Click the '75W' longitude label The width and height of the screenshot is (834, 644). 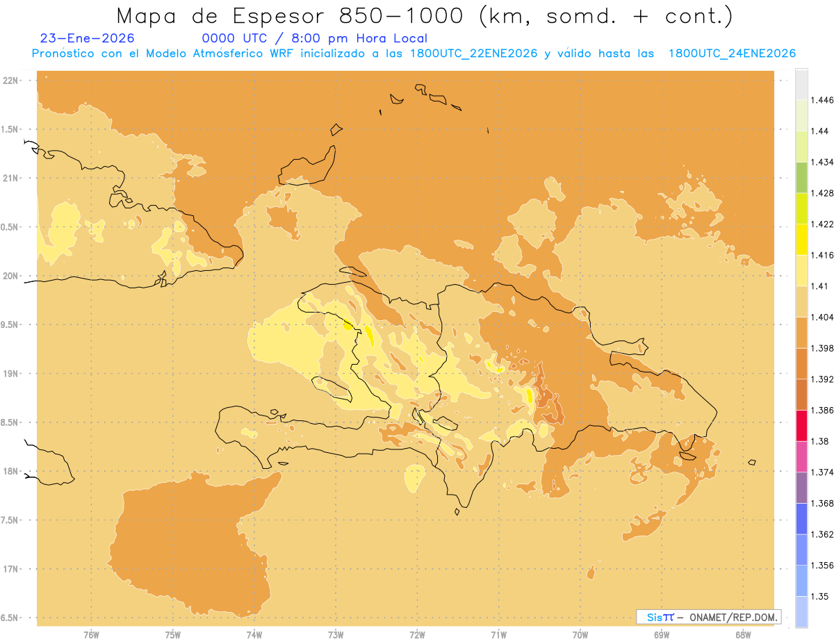coord(173,635)
